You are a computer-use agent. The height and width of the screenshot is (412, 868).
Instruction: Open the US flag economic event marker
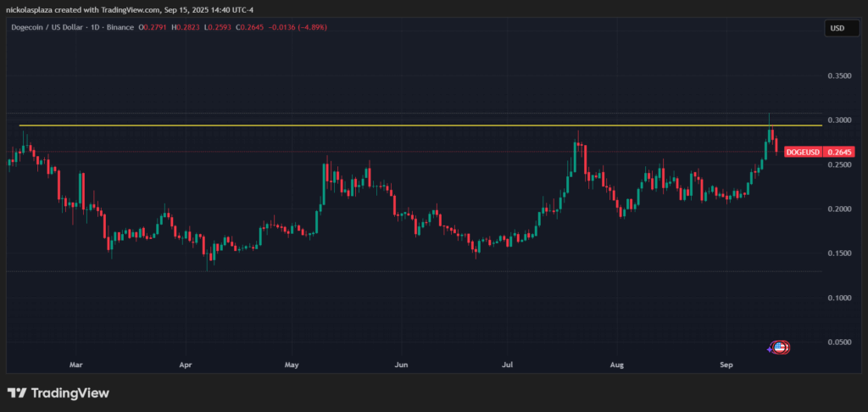pos(780,348)
